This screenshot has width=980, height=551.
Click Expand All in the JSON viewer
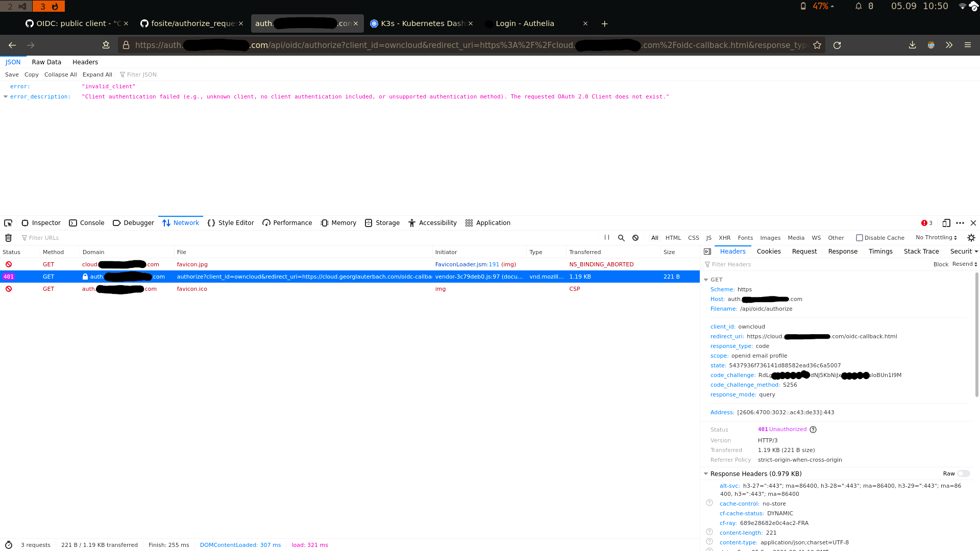(x=97, y=74)
